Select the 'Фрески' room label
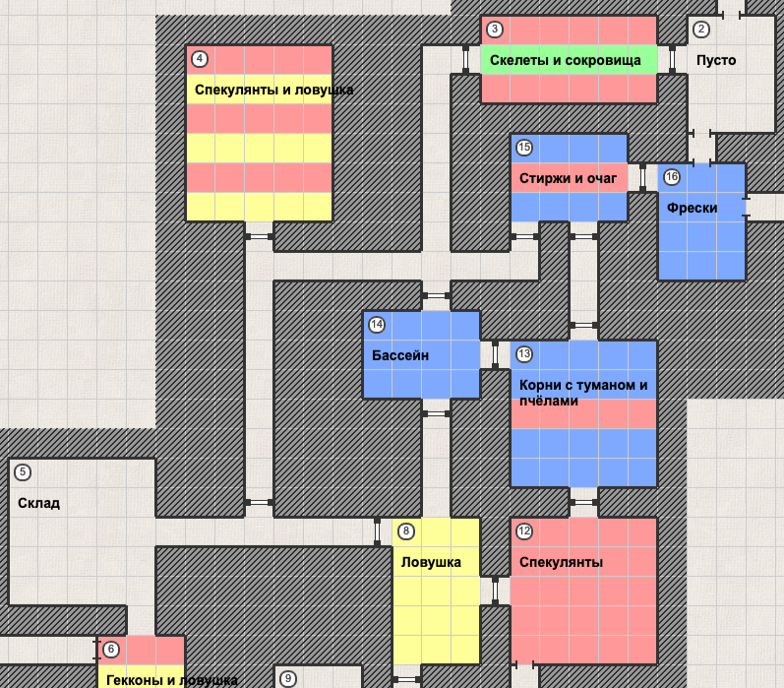The height and width of the screenshot is (688, 784). 692,208
